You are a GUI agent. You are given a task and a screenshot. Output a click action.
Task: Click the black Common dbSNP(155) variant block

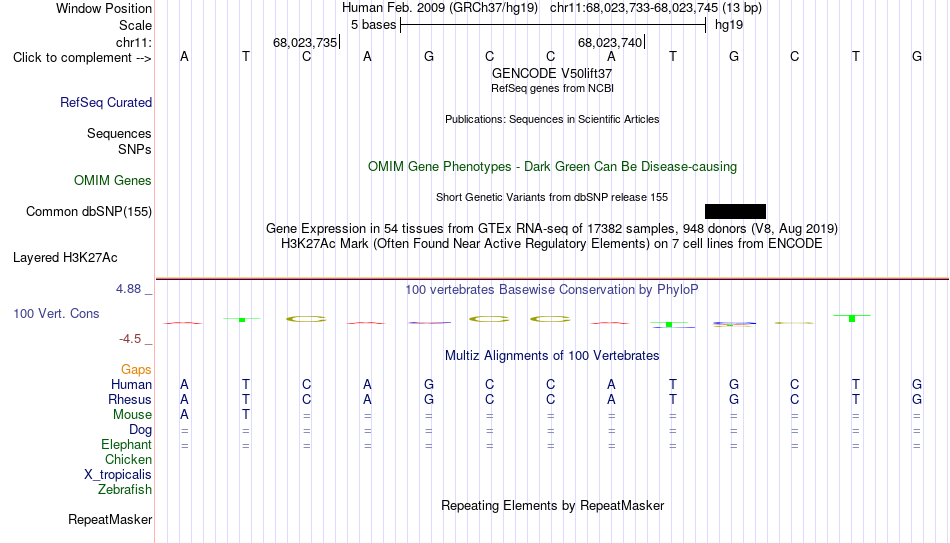tap(736, 212)
